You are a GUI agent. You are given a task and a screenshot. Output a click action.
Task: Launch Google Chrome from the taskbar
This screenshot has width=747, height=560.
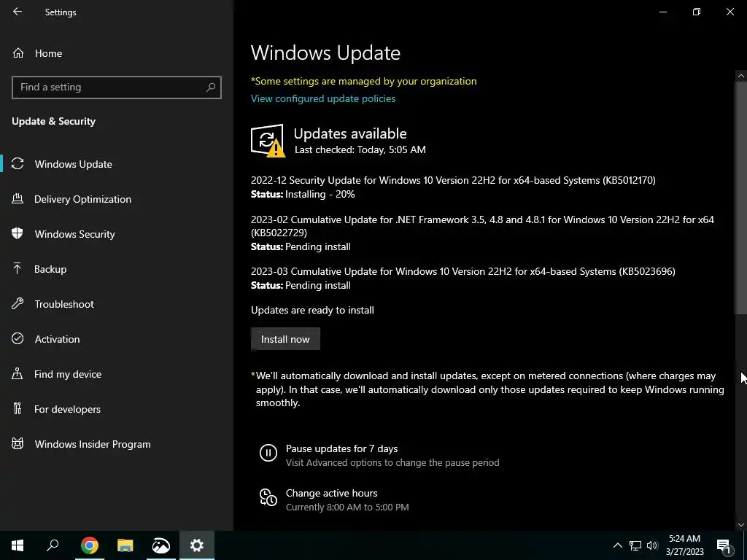(90, 545)
